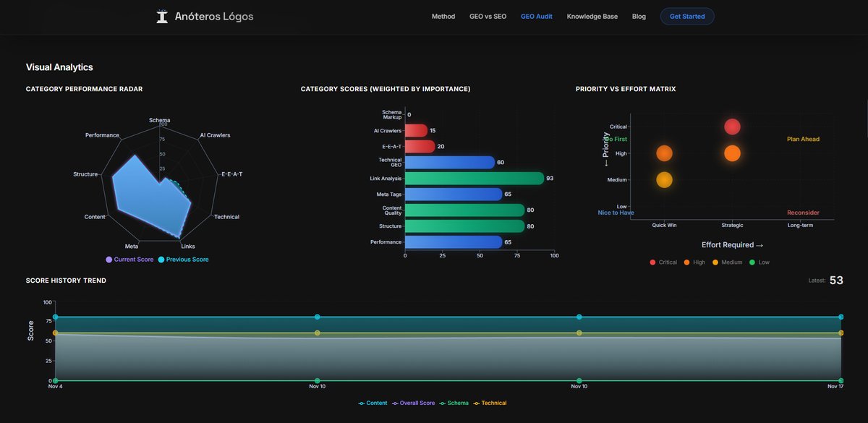Viewport: 868px width, 423px height.
Task: Toggle Overall Score series in trend legend
Action: (x=414, y=403)
